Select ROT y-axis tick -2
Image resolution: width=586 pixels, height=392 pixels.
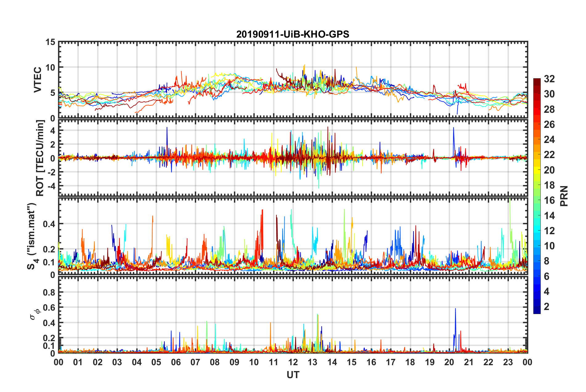(52, 172)
